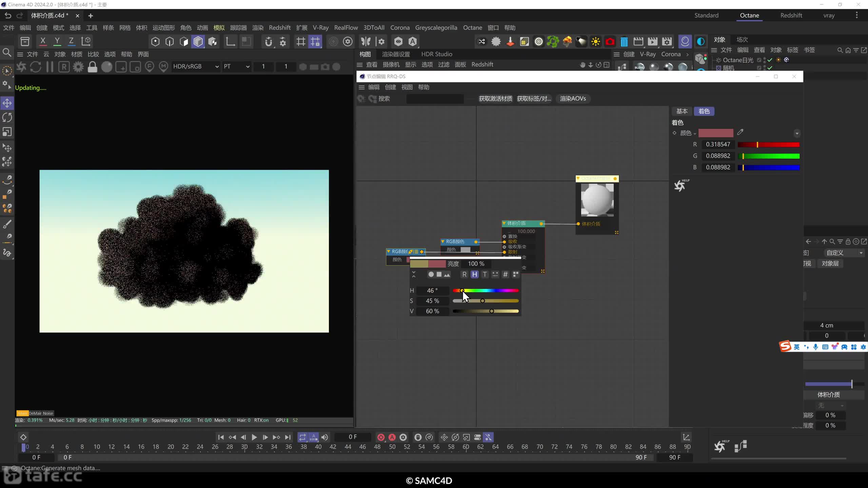Open the 渲染器设置 tab
The image size is (868, 488).
click(396, 54)
